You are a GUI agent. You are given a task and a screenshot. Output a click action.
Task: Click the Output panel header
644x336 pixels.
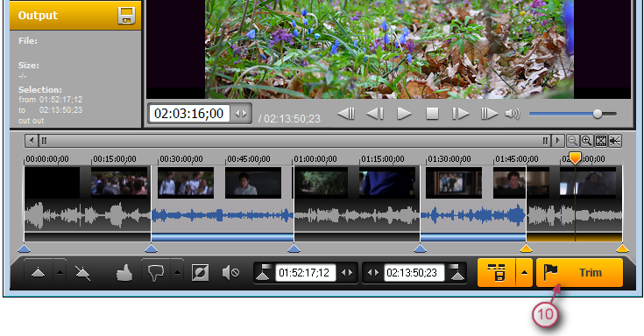coord(75,16)
